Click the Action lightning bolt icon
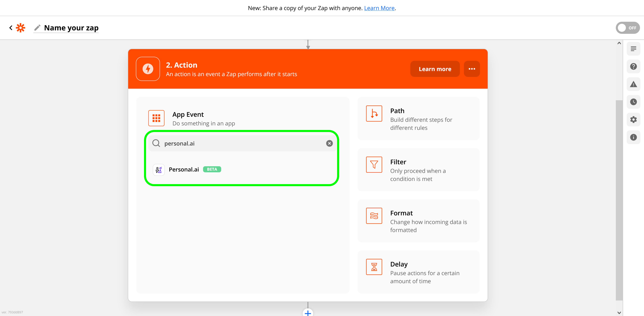The width and height of the screenshot is (644, 316). [148, 69]
